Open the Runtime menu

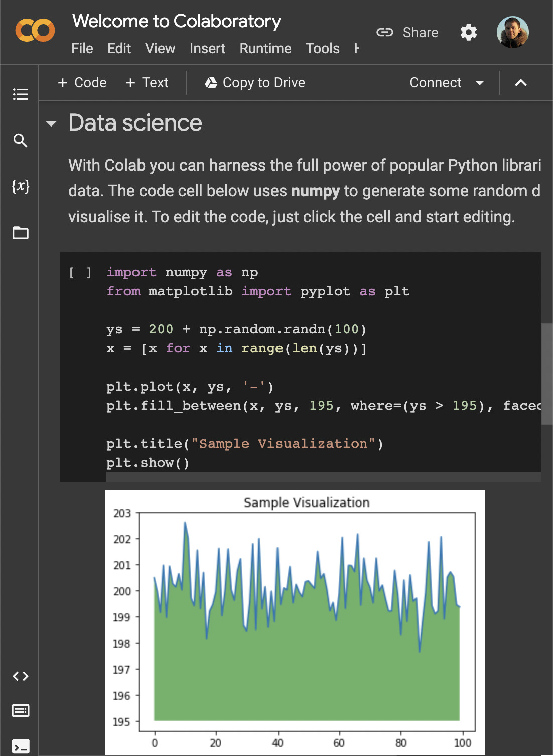(265, 49)
